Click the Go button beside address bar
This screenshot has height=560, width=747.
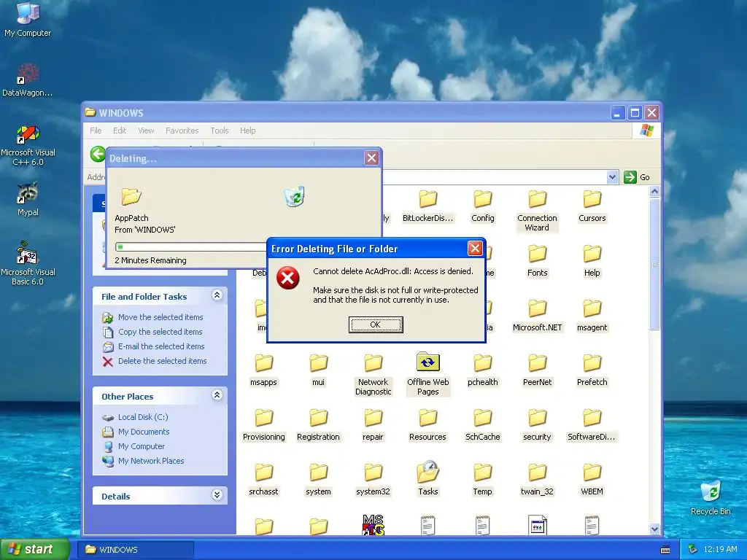pyautogui.click(x=637, y=177)
